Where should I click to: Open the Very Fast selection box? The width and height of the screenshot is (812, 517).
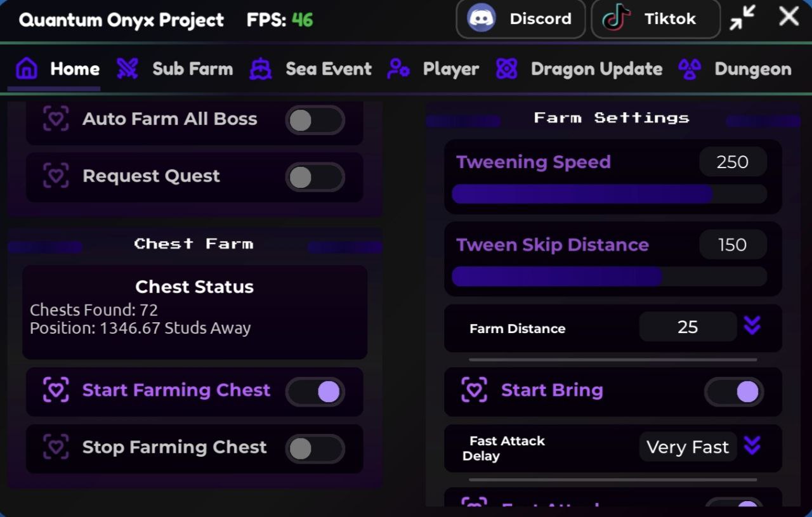coord(688,447)
